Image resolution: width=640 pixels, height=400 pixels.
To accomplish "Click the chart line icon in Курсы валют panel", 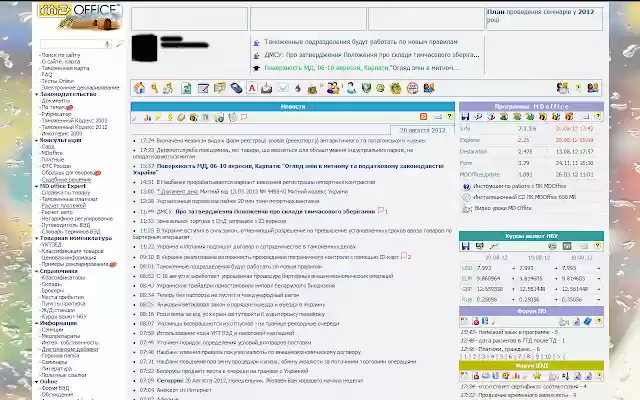I will pos(494,246).
